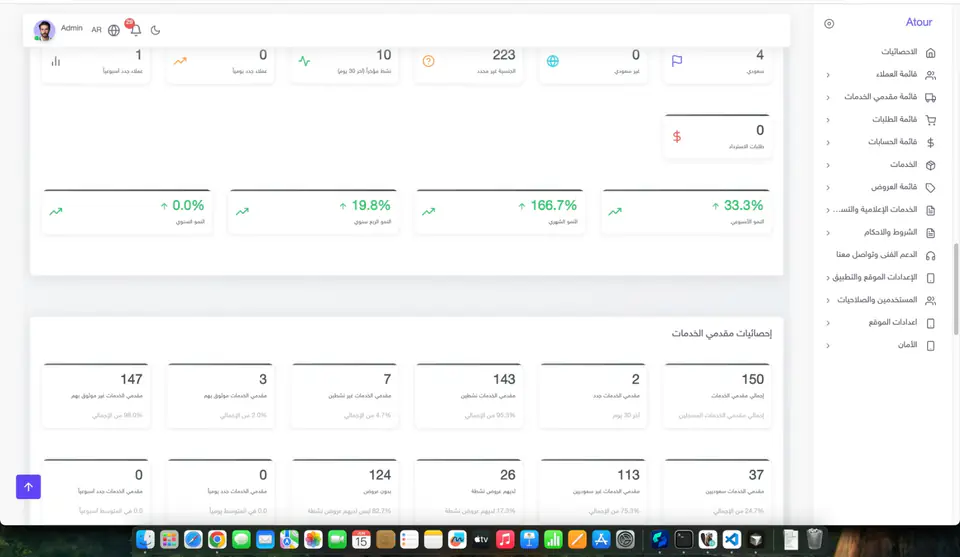Click the إحصائيات مقدمي الخدمات section heading

pos(721,334)
